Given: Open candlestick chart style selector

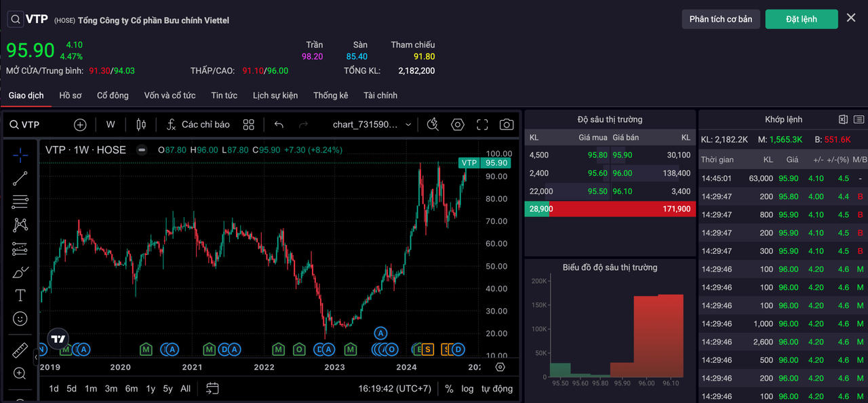Looking at the screenshot, I should 141,125.
